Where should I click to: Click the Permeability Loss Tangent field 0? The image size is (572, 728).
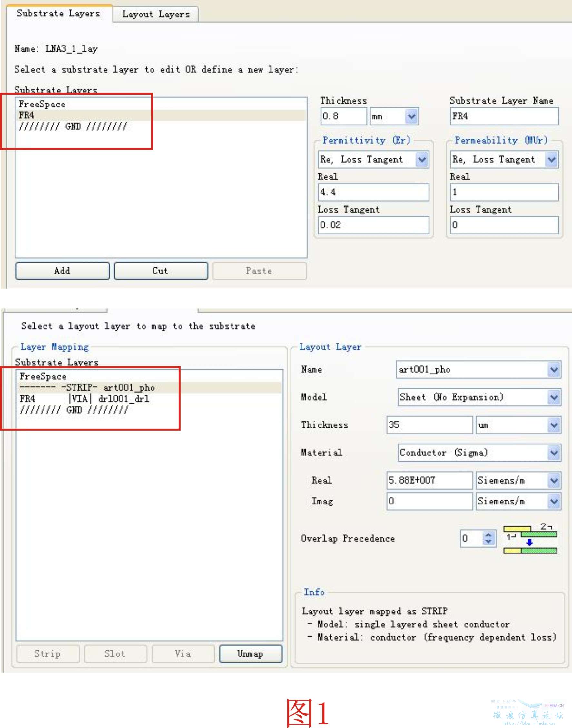point(504,225)
